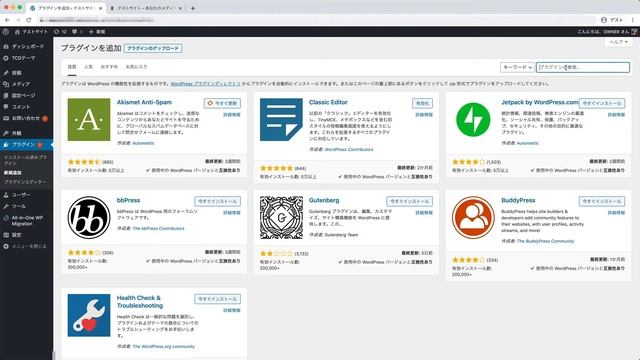
Task: Switch to the second browser tab
Action: (x=145, y=8)
